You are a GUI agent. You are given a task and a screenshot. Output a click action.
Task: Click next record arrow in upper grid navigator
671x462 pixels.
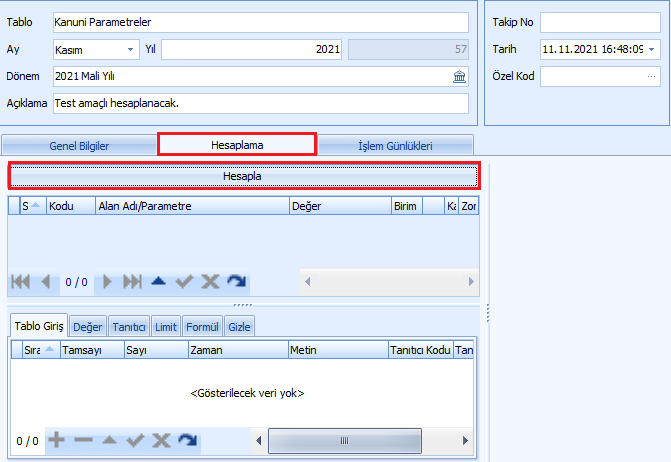coord(107,282)
